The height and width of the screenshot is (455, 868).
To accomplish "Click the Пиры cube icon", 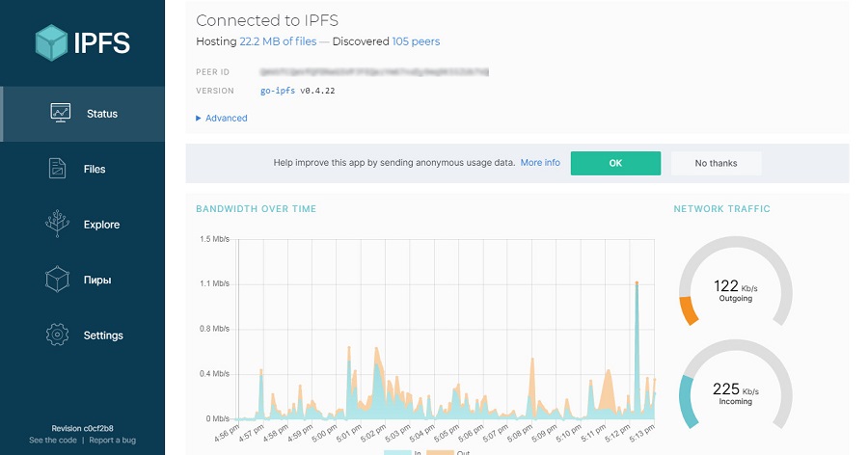I will 57,280.
